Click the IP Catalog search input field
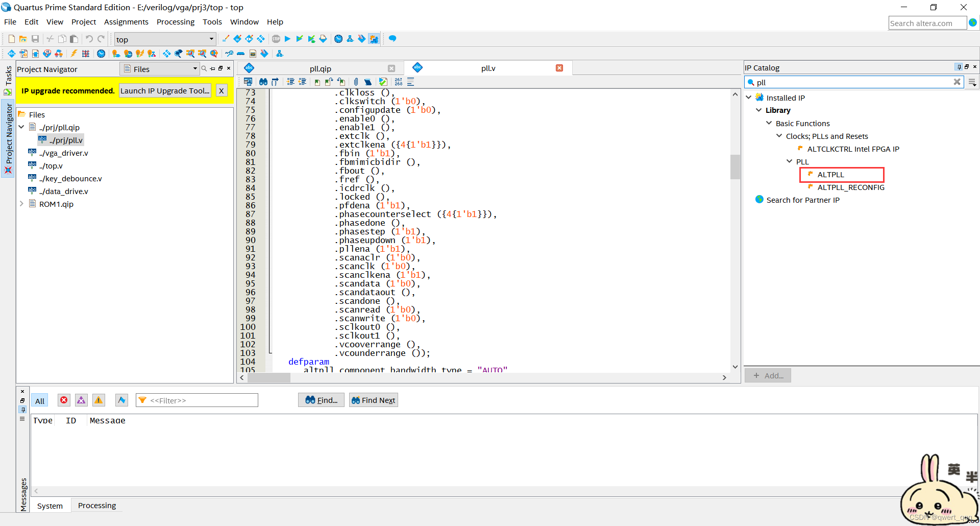 (853, 82)
